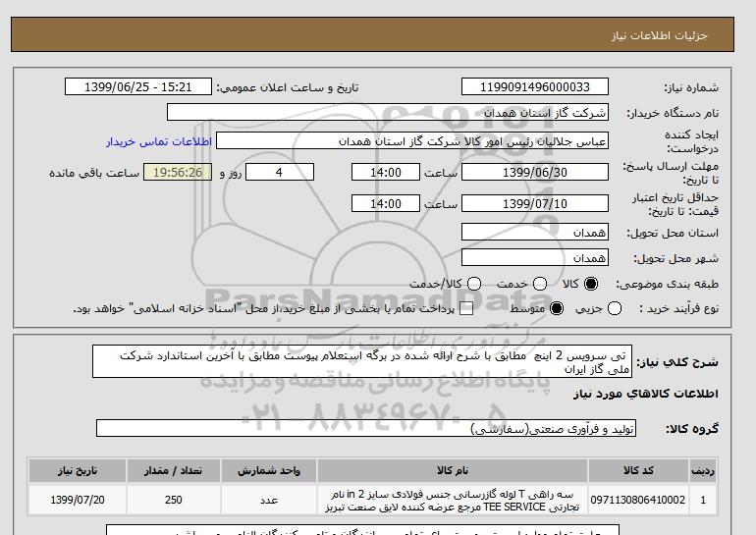
Task: Click the product name cell TEE SERVICE
Action: point(453,501)
